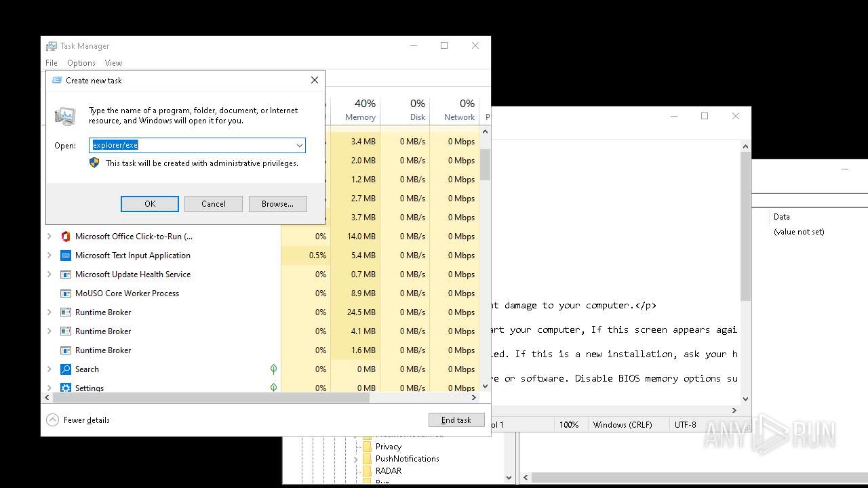Click the Browse... button
Image resolution: width=868 pixels, height=488 pixels.
[277, 204]
